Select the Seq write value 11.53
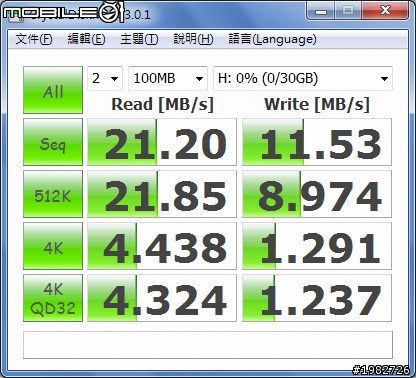This screenshot has width=416, height=378. (x=317, y=142)
